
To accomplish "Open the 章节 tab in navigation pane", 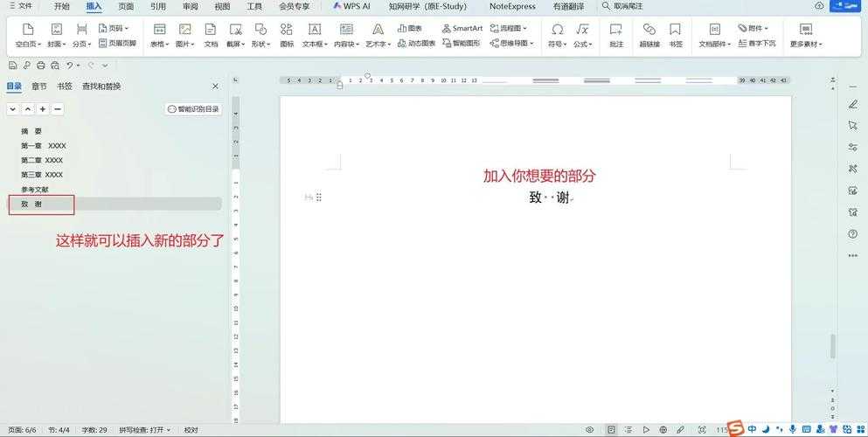I will tap(39, 87).
